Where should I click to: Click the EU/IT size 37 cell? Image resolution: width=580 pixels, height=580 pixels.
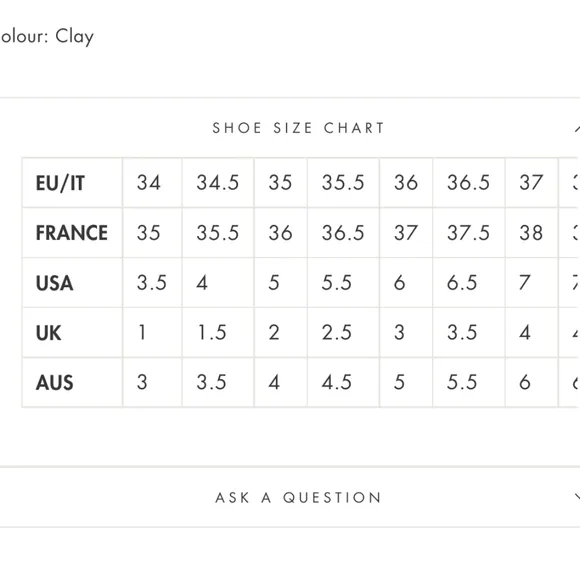(x=532, y=183)
